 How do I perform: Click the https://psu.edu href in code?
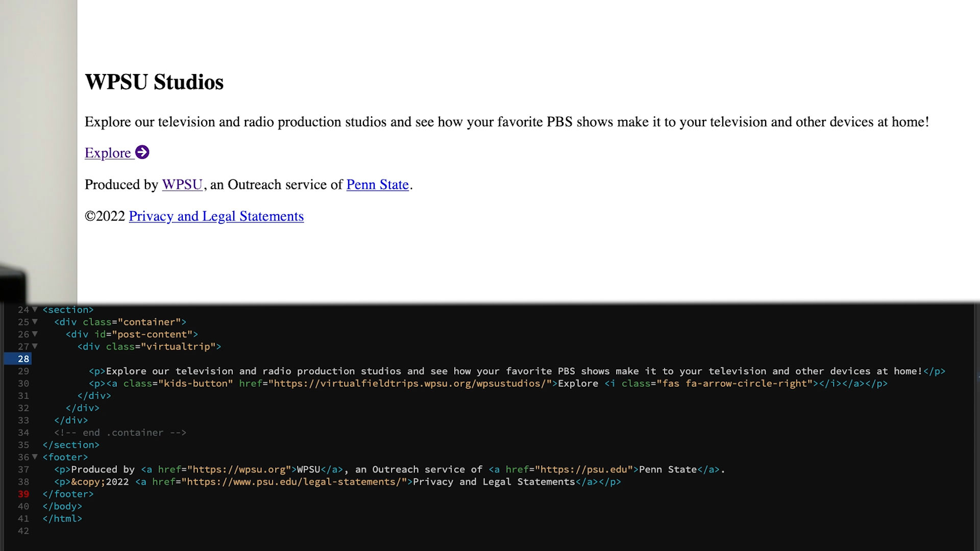click(x=584, y=469)
